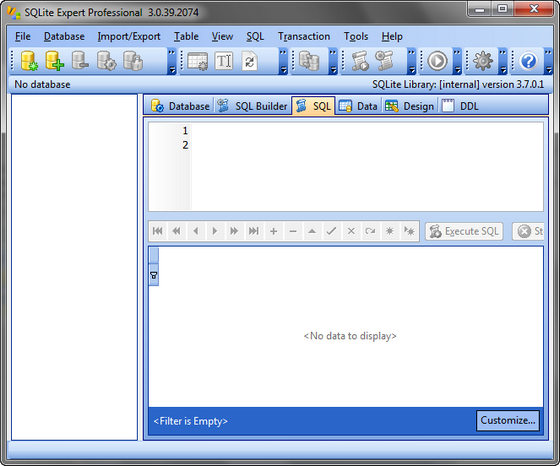Click the blue Help question mark icon
The width and height of the screenshot is (560, 466).
click(529, 61)
